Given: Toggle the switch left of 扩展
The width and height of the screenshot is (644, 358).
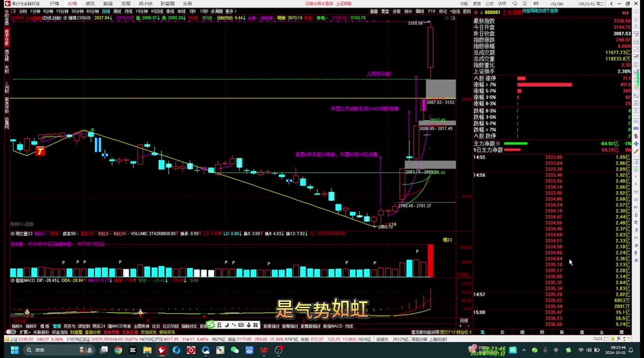Looking at the screenshot, I should (x=11, y=332).
